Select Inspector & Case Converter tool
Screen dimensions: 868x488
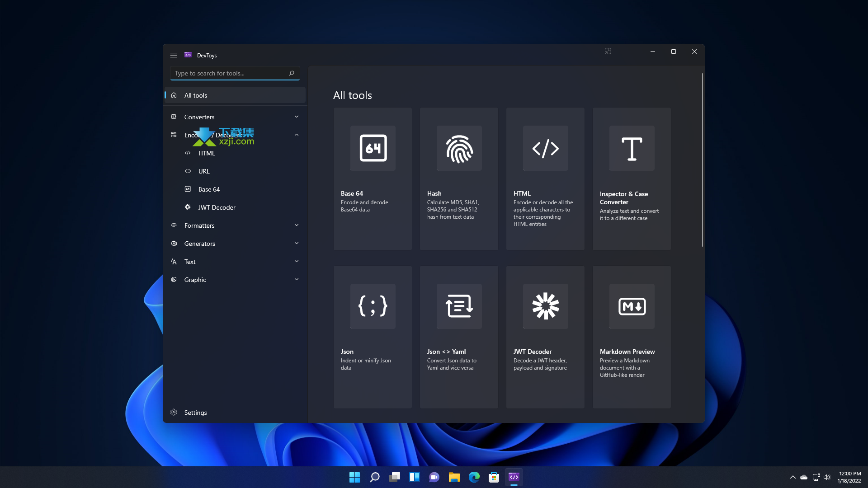coord(632,179)
